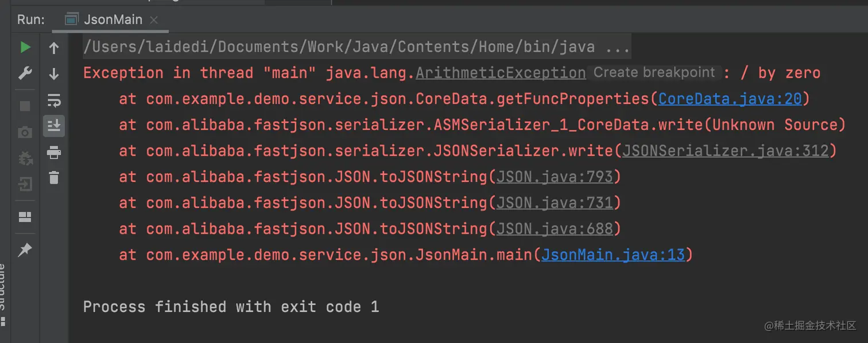Click the green Rerun button
The width and height of the screenshot is (868, 343).
coord(25,47)
